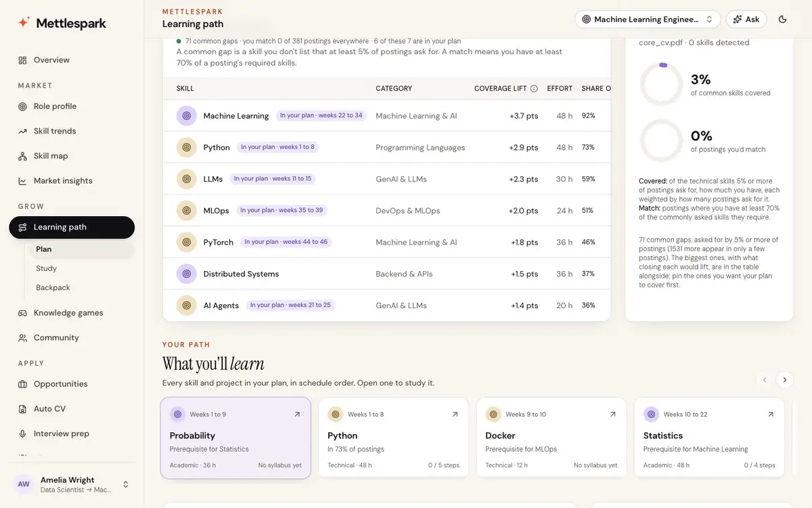Click the EFFORT column header

pos(560,89)
